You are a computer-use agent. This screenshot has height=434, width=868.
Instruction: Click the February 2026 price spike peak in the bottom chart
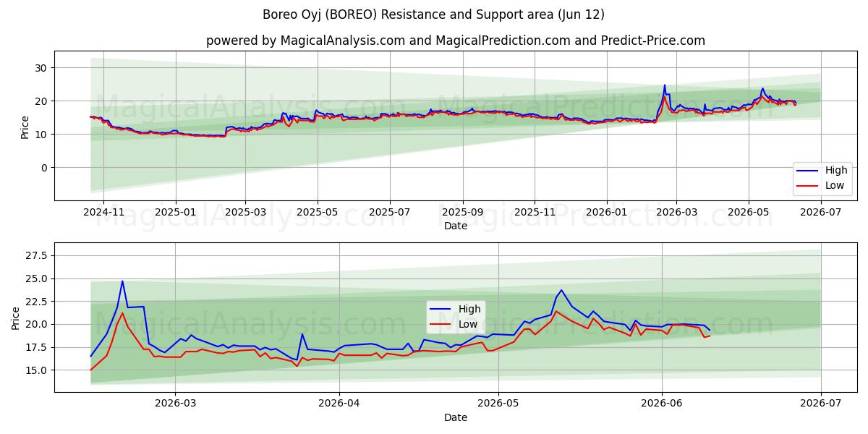(x=122, y=281)
